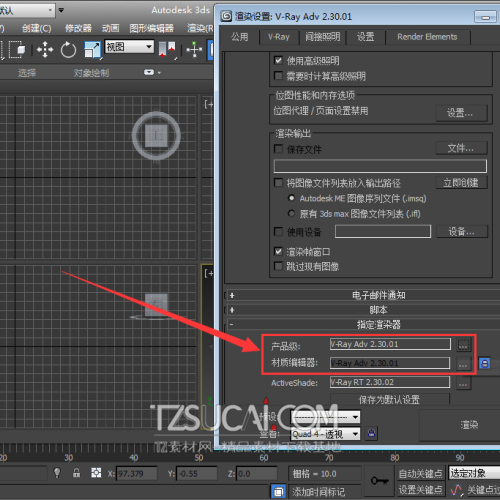Click the 设置关键点 button
The image size is (500, 500).
pos(421,489)
